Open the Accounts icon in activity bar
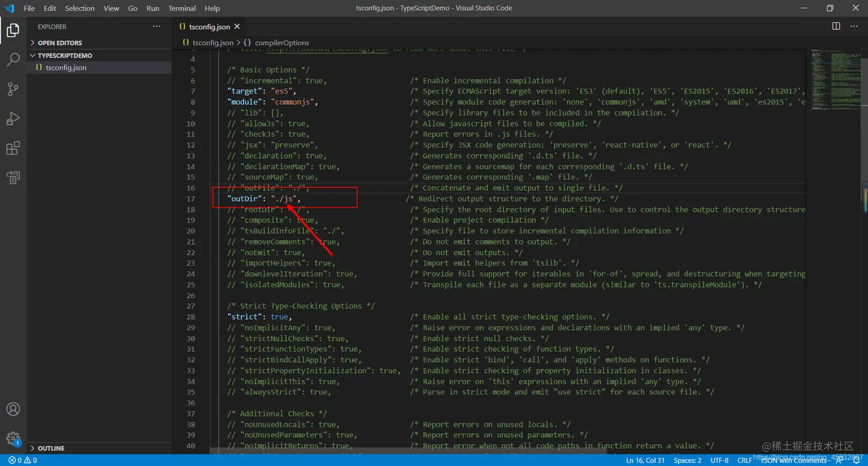The image size is (868, 466). [x=13, y=409]
